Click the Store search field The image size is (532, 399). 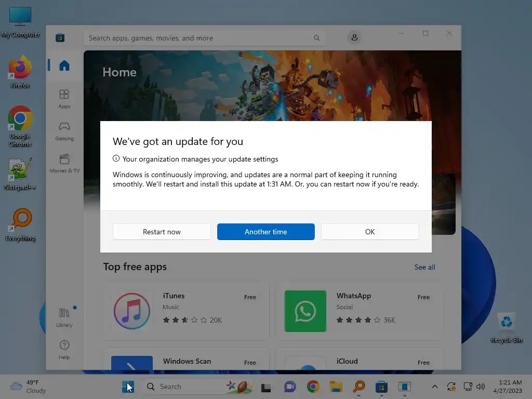click(205, 38)
